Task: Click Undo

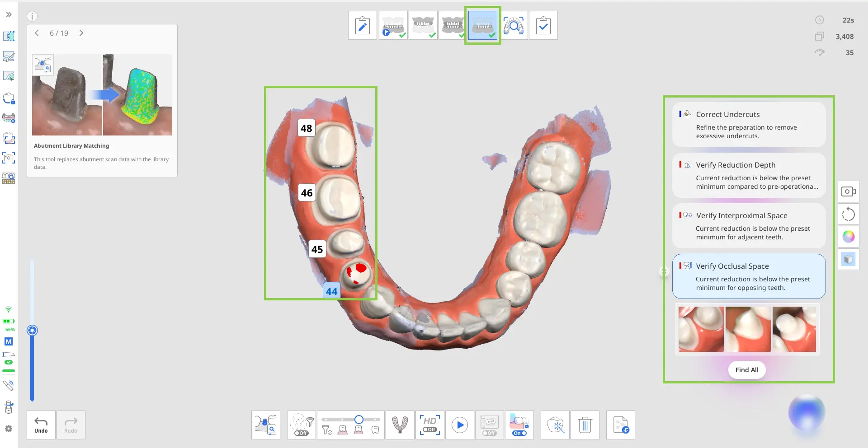Action: point(41,425)
